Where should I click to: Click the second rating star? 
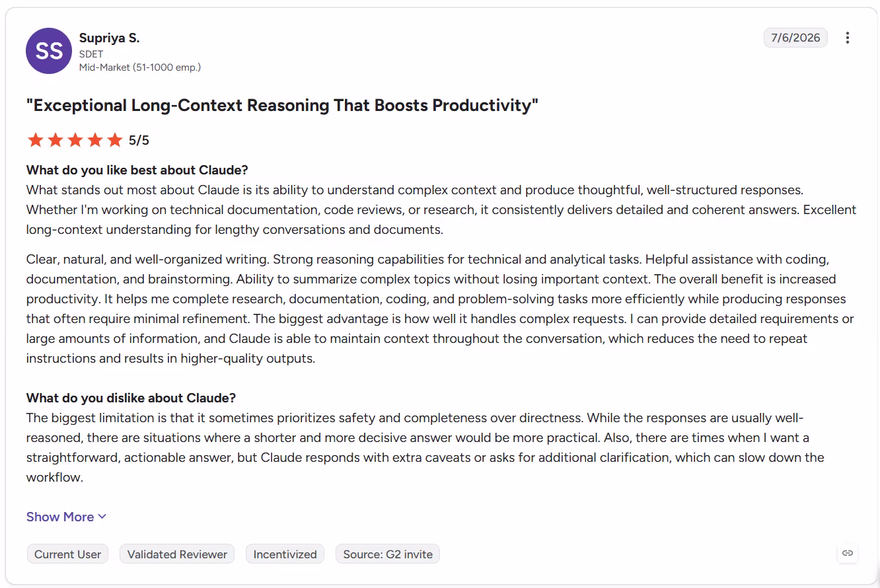click(x=55, y=140)
